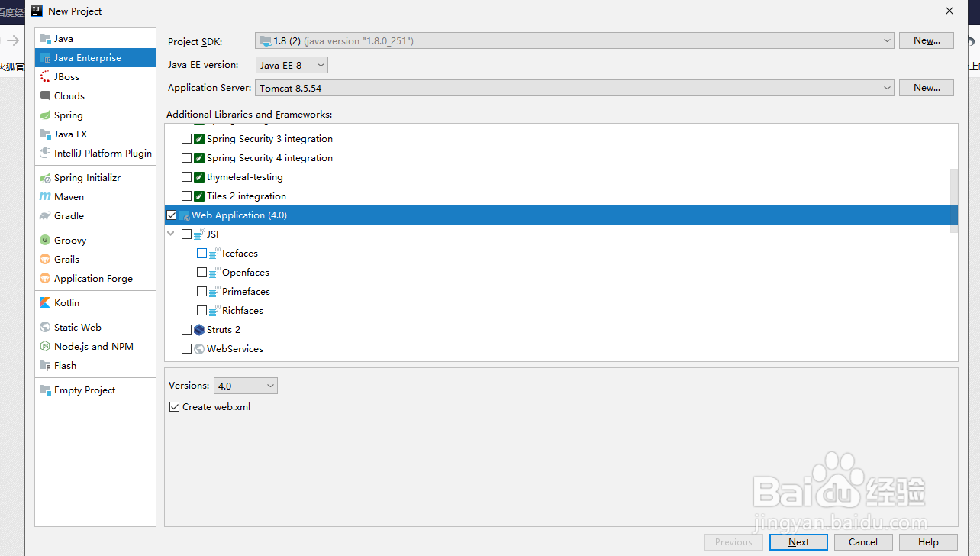Viewport: 980px width, 556px height.
Task: Enable the Icefaces checkbox
Action: pos(201,254)
